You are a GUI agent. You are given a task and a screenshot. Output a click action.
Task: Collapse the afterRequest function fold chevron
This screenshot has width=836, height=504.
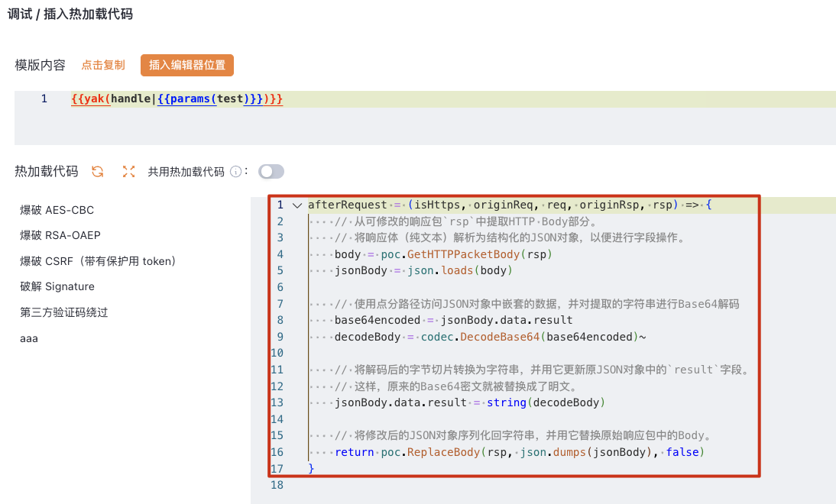tap(297, 205)
